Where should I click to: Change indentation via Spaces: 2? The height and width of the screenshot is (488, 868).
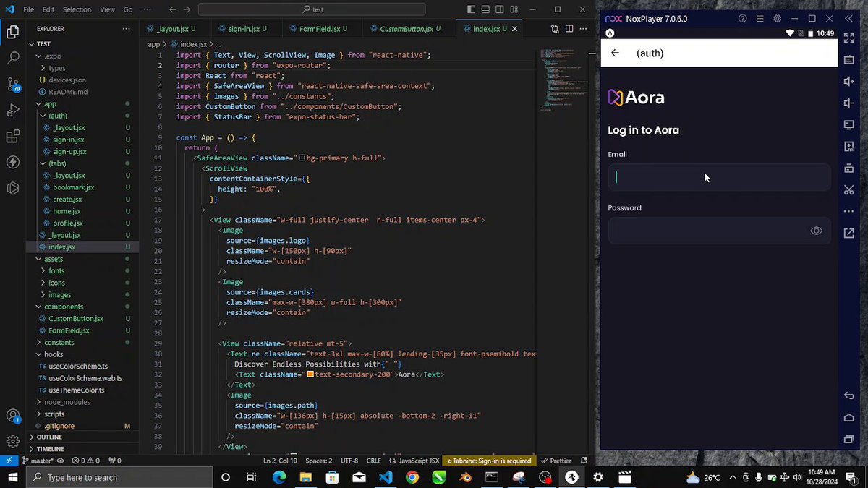(x=318, y=461)
